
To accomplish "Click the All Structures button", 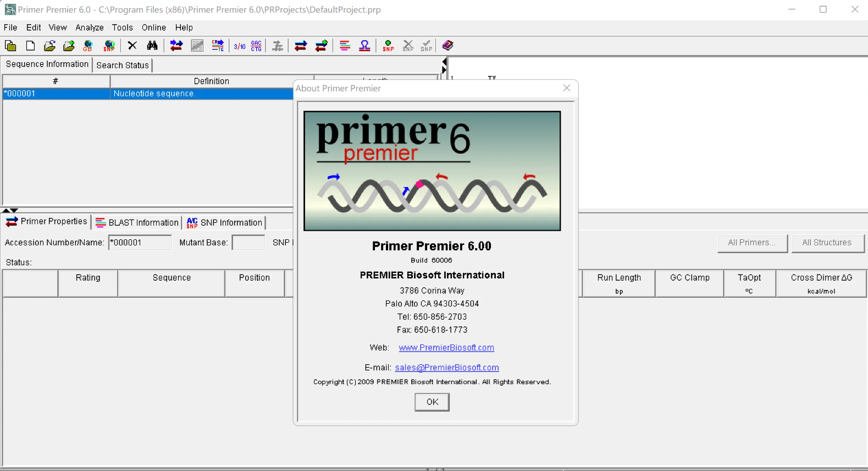I will 827,243.
